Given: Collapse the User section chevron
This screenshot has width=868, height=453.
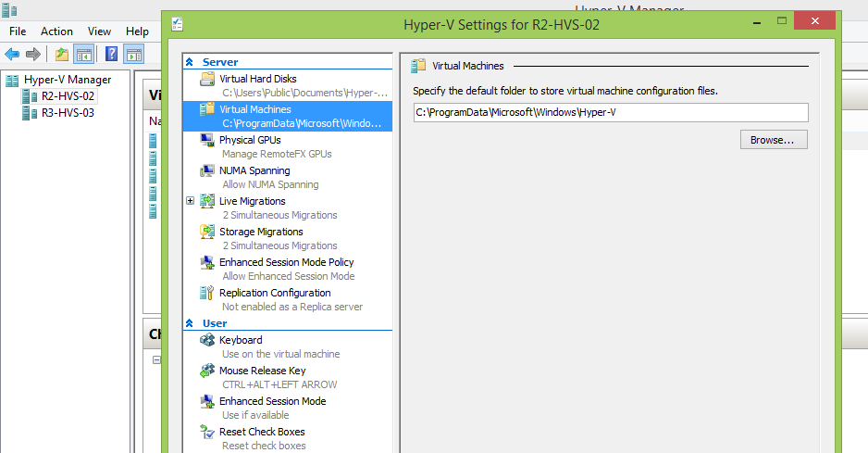Looking at the screenshot, I should (190, 323).
